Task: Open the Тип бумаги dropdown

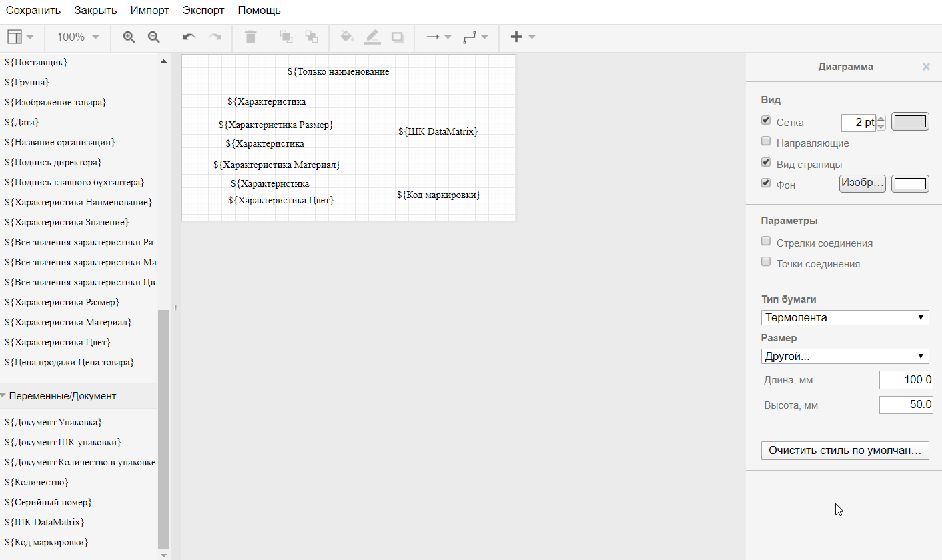Action: 845,317
